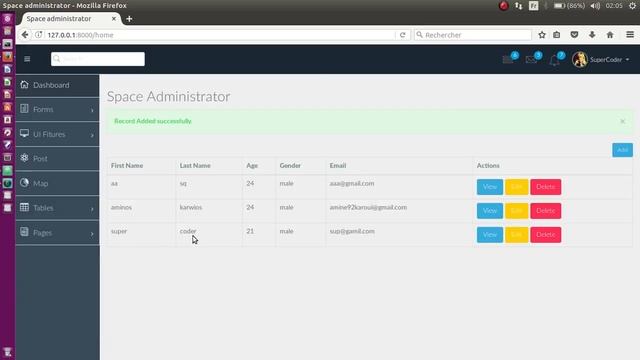Click the dashboard search field

98,59
